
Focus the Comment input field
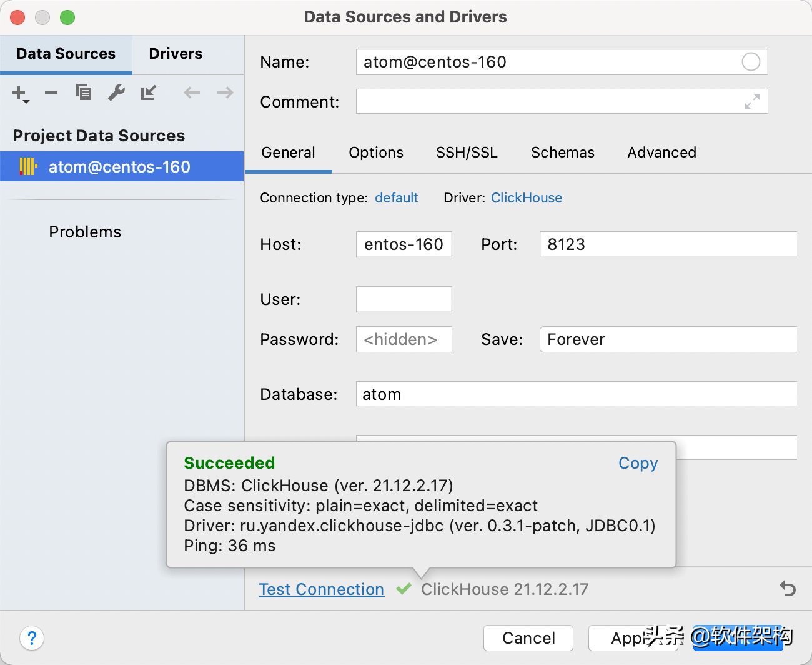(x=562, y=101)
